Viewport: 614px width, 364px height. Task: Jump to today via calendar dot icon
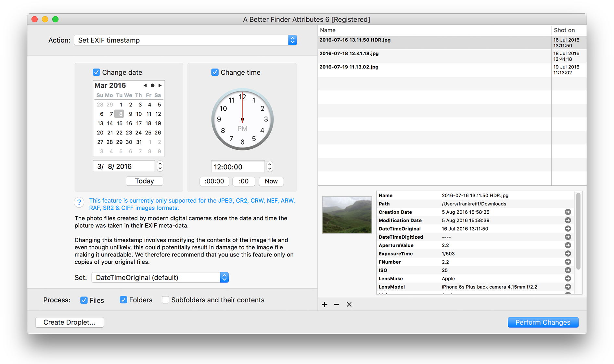tap(152, 85)
